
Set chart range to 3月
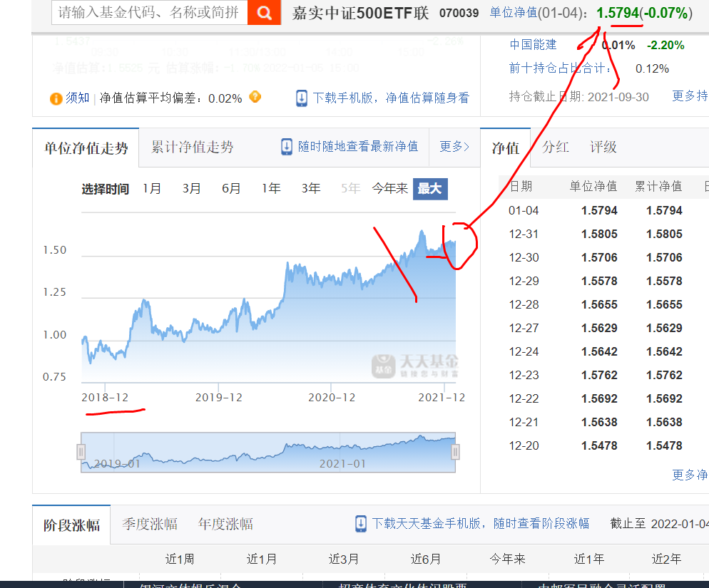coord(192,188)
